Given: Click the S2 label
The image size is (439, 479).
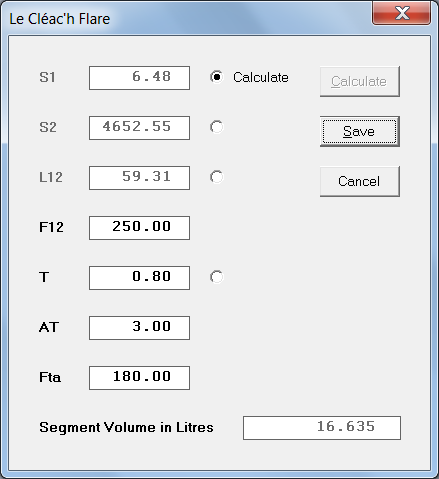Looking at the screenshot, I should [48, 127].
